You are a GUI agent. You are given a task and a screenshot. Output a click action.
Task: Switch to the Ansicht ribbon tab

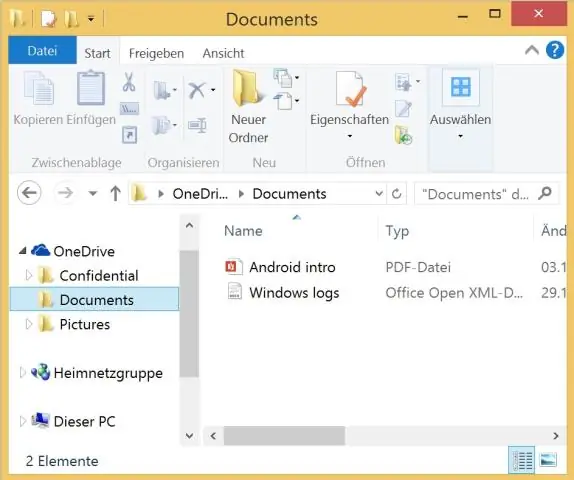(223, 53)
